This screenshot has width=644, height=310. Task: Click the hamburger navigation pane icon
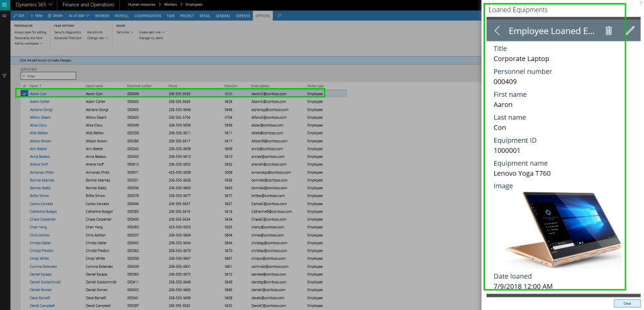(5, 14)
